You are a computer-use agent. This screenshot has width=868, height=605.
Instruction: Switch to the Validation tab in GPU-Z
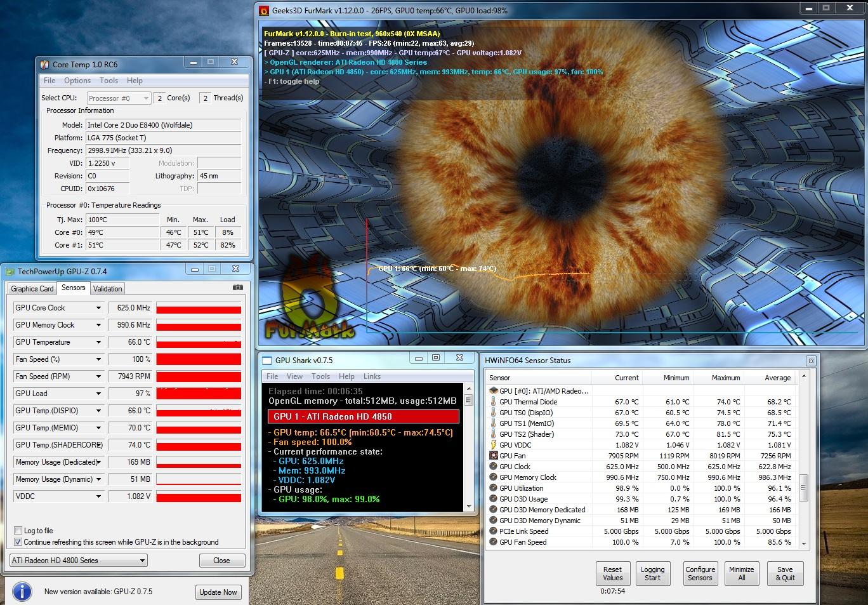click(x=107, y=289)
